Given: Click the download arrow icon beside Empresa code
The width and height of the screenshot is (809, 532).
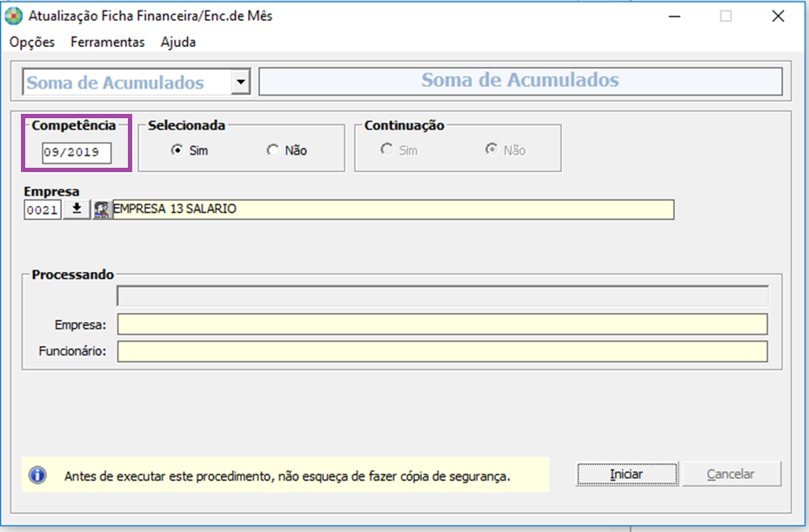Looking at the screenshot, I should [x=77, y=209].
